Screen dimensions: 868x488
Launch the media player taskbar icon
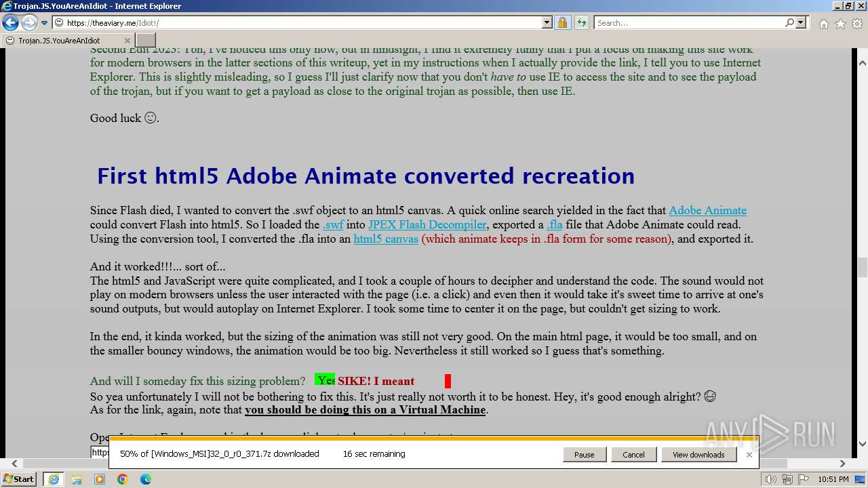[100, 479]
